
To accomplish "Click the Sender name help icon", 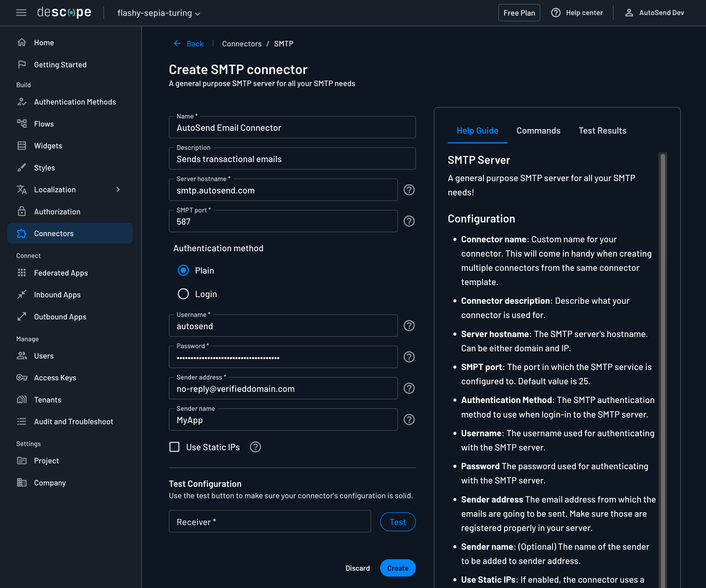I will [x=409, y=419].
